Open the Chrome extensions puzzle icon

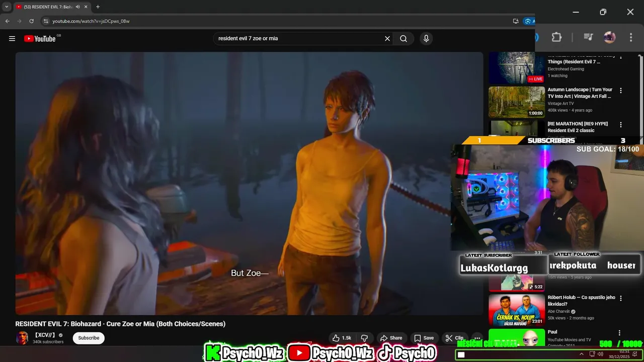[556, 37]
